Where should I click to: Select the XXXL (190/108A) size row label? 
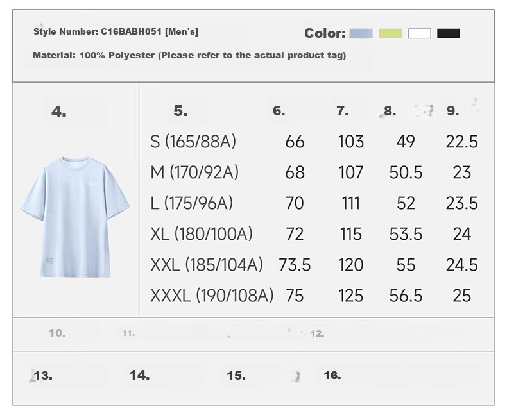click(x=212, y=296)
